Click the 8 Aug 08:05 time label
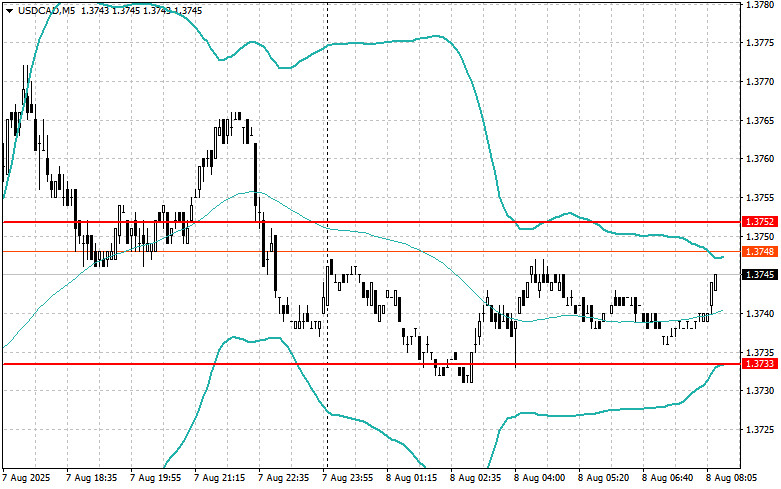 coord(731,478)
